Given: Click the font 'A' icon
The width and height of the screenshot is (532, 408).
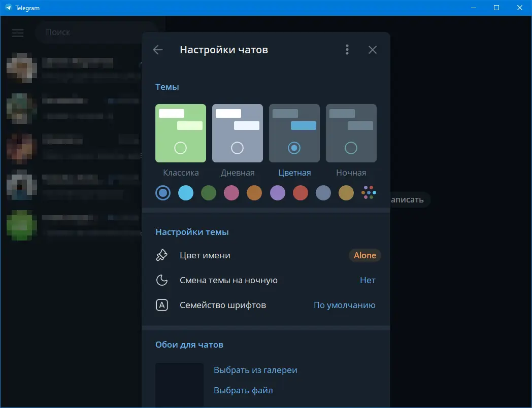Looking at the screenshot, I should tap(162, 305).
